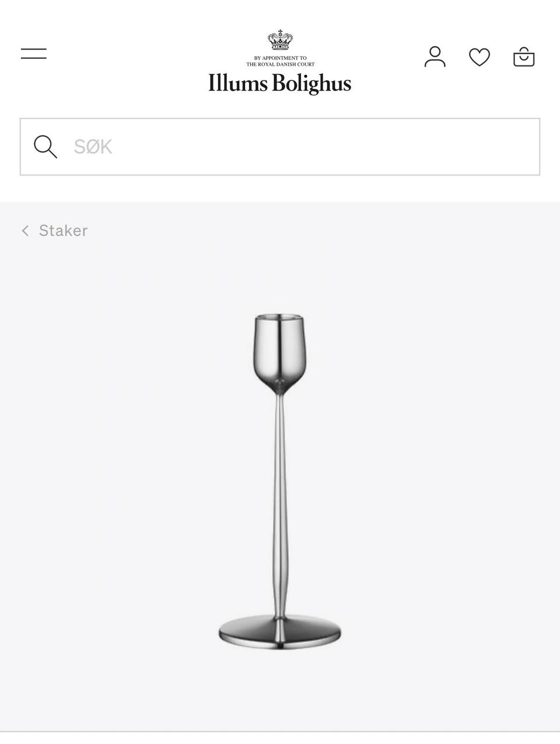Click the SØK search input field
This screenshot has width=560, height=744.
click(x=280, y=147)
